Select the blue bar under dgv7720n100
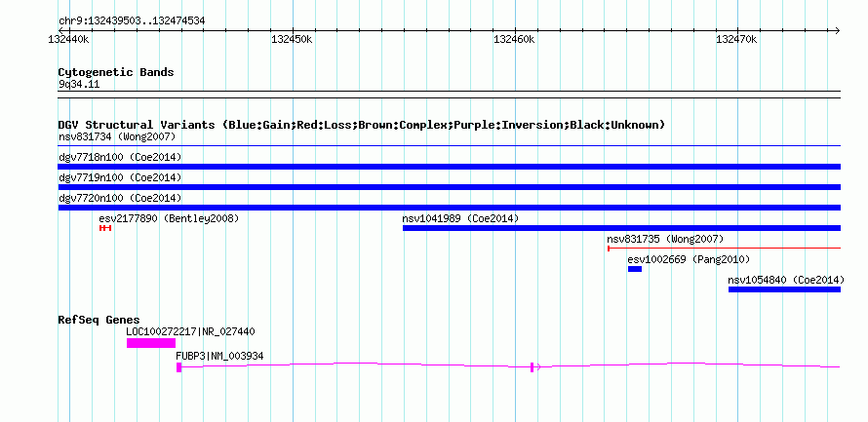 coord(449,208)
